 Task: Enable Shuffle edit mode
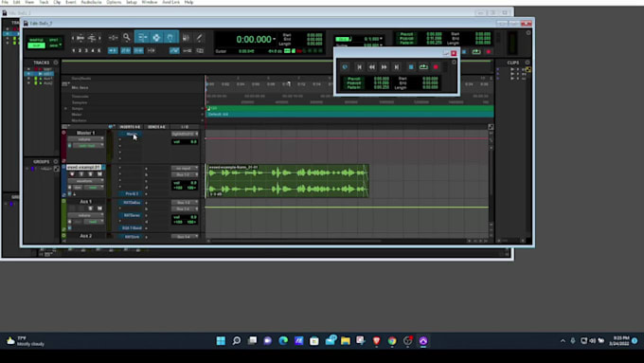(36, 40)
